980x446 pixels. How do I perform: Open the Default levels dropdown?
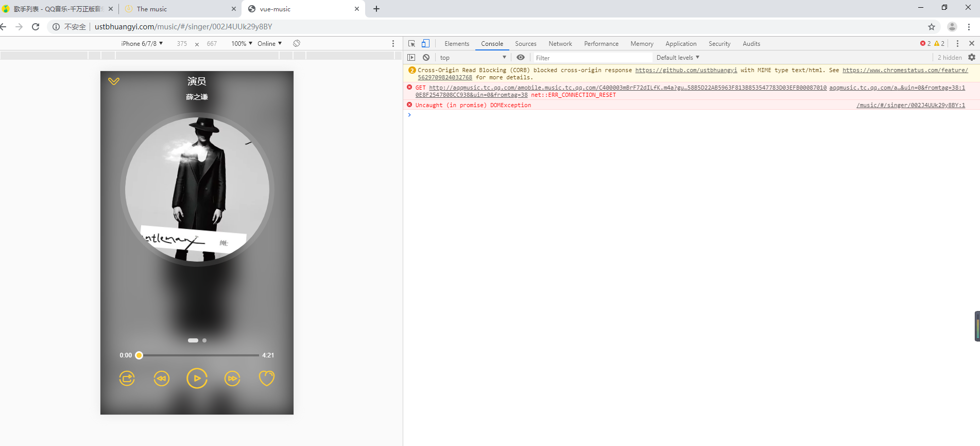coord(678,58)
